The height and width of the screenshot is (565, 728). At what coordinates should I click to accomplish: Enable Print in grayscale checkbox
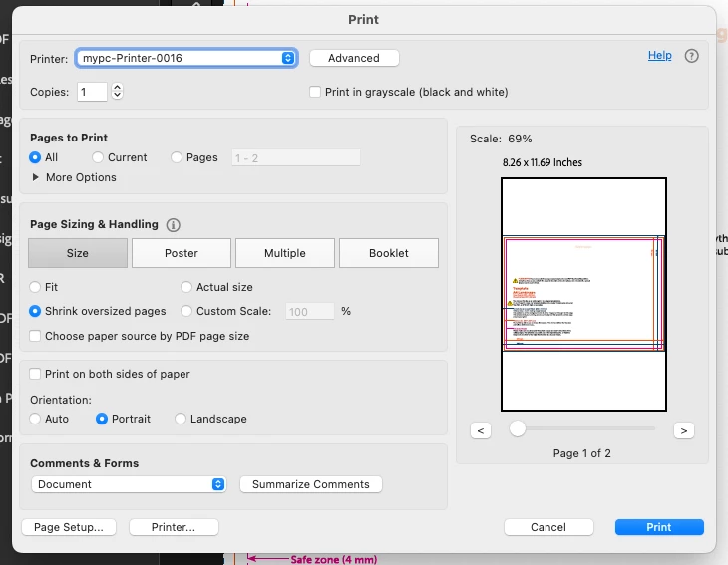pyautogui.click(x=315, y=92)
